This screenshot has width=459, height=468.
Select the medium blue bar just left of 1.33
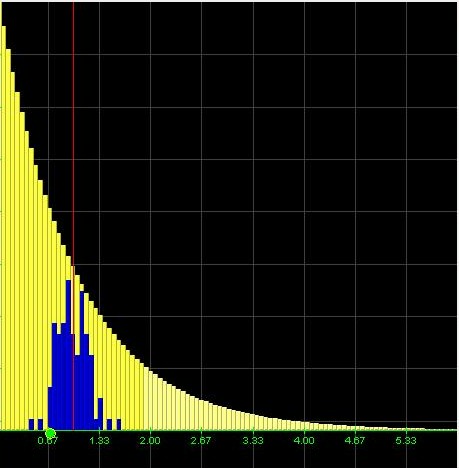click(100, 414)
